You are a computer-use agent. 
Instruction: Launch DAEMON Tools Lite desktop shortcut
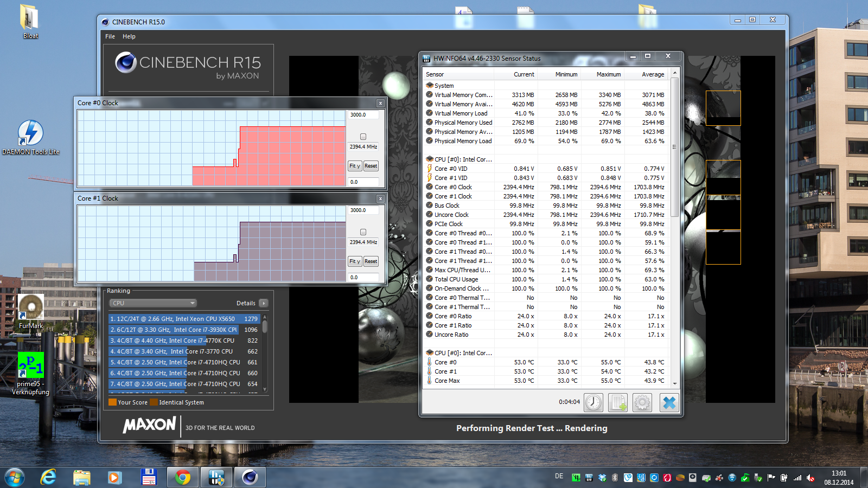[31, 138]
